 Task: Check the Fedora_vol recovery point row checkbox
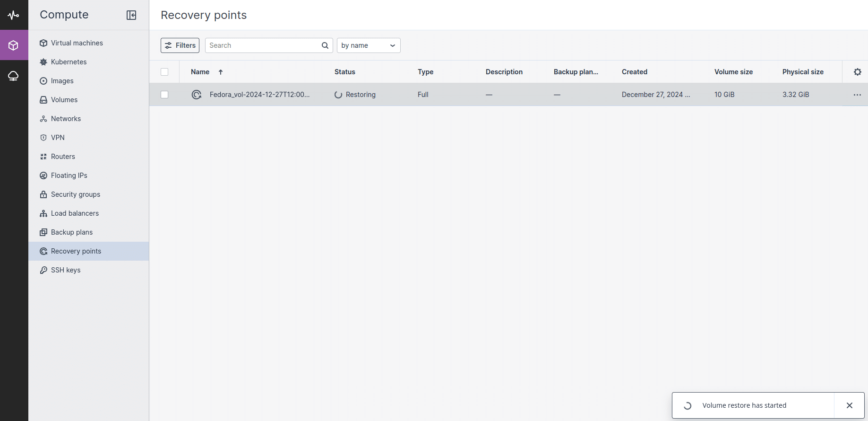coord(164,95)
